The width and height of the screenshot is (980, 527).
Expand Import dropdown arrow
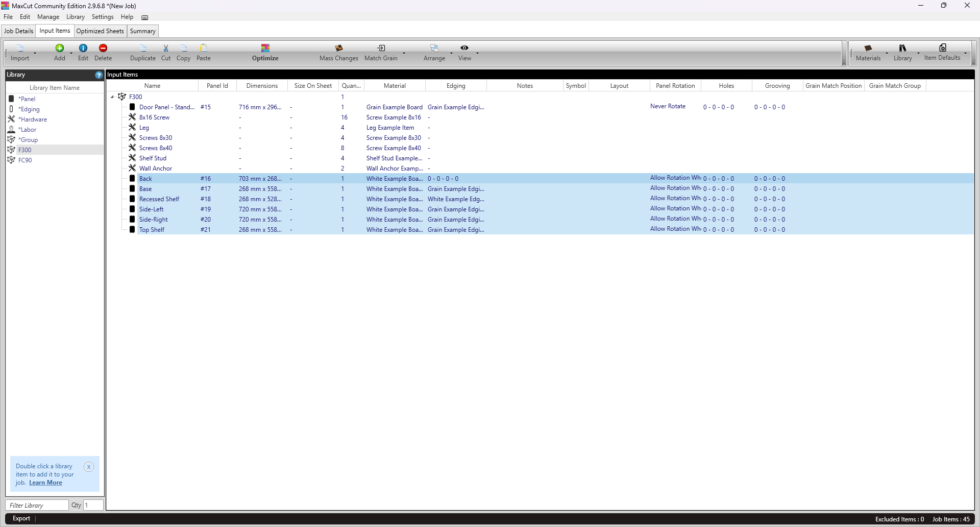(35, 53)
